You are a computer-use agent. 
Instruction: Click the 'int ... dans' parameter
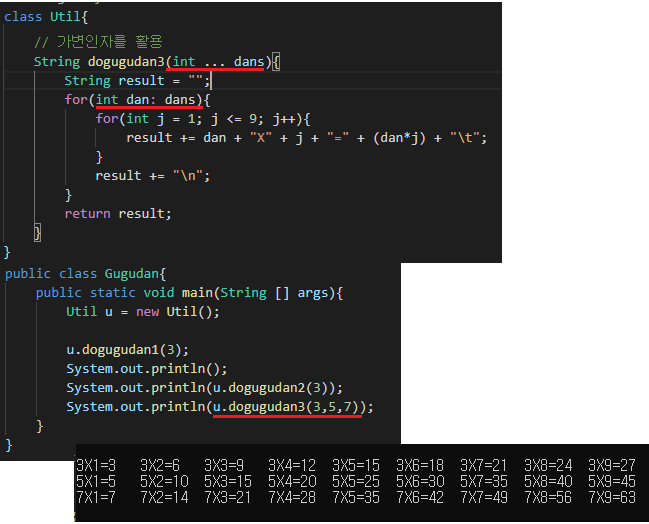218,62
